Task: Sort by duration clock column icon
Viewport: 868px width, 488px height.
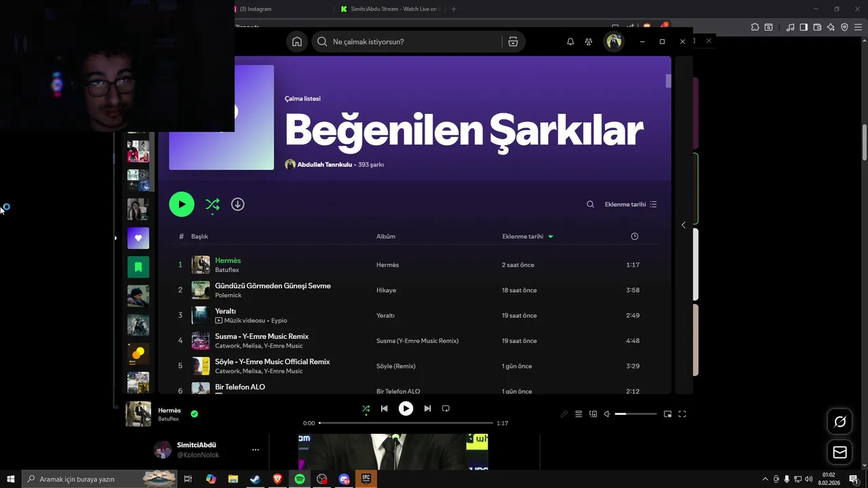Action: pos(634,237)
